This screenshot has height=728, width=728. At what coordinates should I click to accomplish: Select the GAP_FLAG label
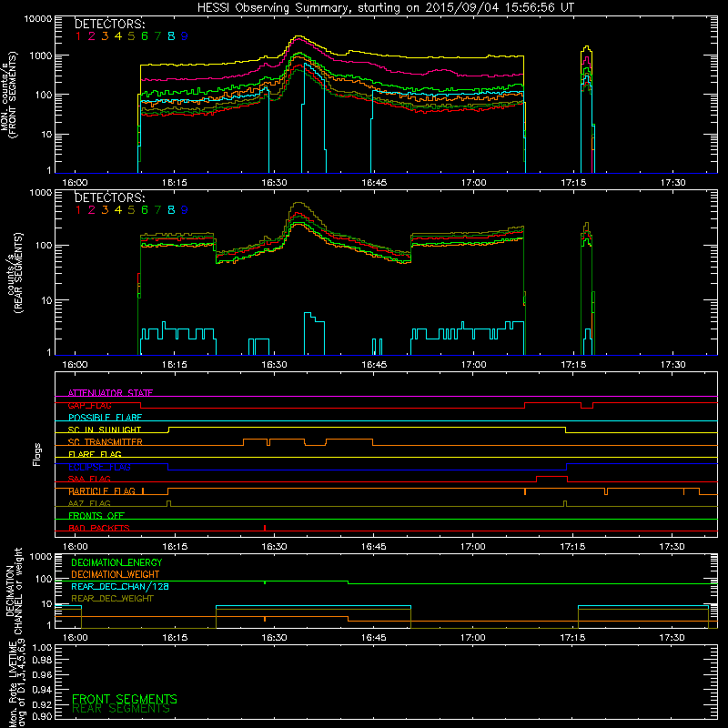89,405
